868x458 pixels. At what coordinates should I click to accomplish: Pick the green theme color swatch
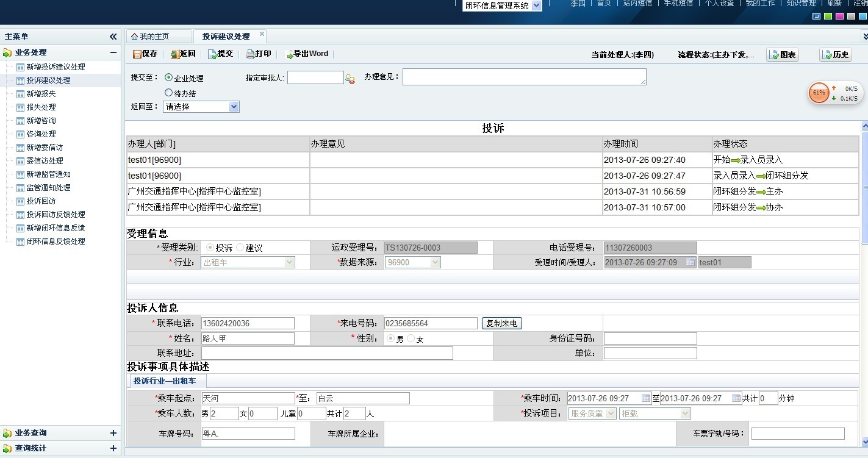click(x=828, y=16)
